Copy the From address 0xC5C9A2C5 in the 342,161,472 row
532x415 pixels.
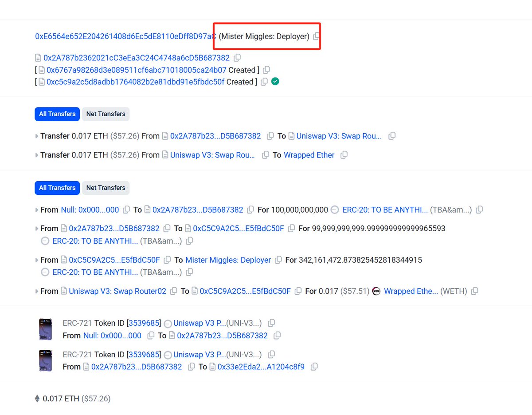tap(167, 260)
